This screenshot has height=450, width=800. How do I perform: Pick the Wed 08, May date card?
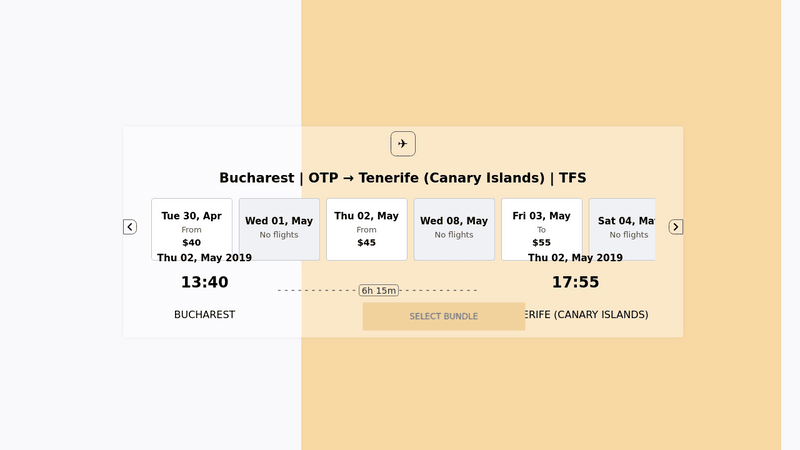(454, 228)
